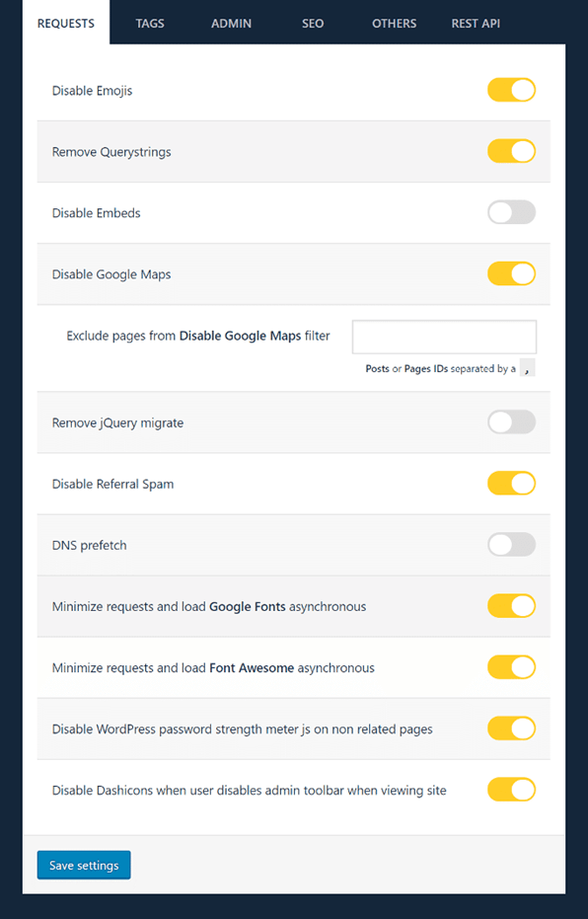Click the comma separator hint badge
The width and height of the screenshot is (588, 919).
[x=527, y=368]
